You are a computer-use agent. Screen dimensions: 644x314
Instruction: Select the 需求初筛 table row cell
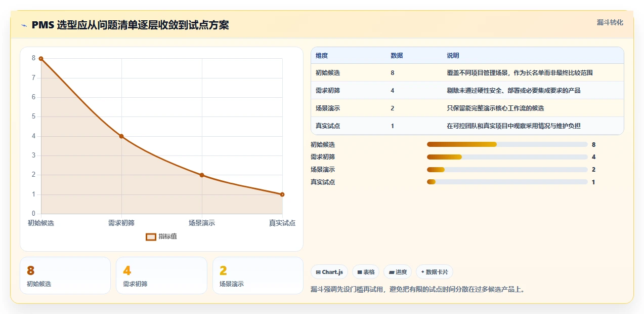[x=328, y=91]
